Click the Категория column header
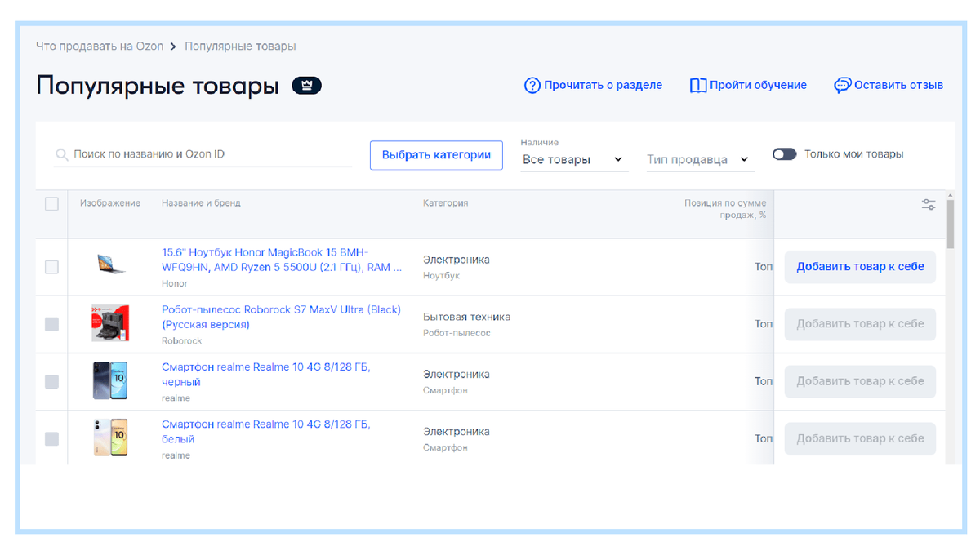The image size is (980, 551). click(445, 203)
